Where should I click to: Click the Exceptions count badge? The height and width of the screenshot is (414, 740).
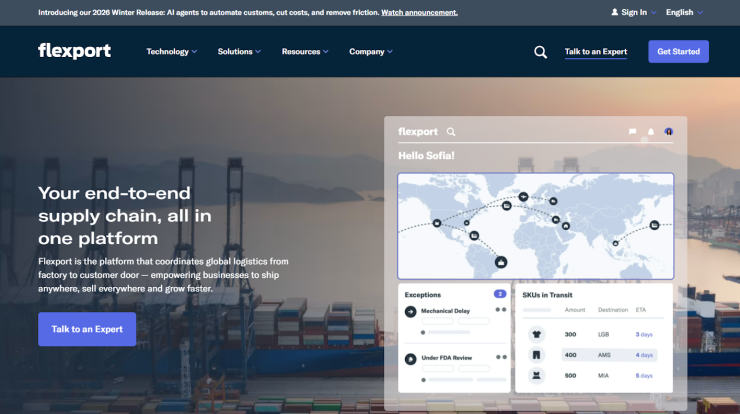(499, 294)
